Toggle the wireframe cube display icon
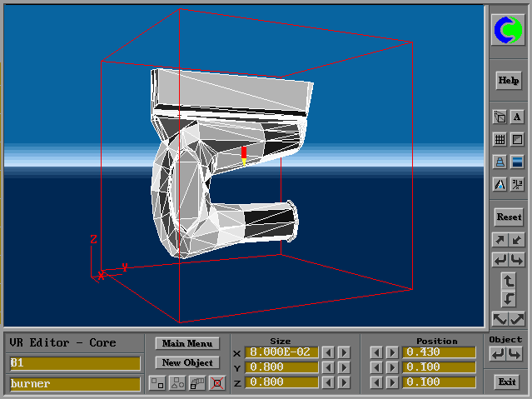The height and width of the screenshot is (399, 532). pos(500,117)
